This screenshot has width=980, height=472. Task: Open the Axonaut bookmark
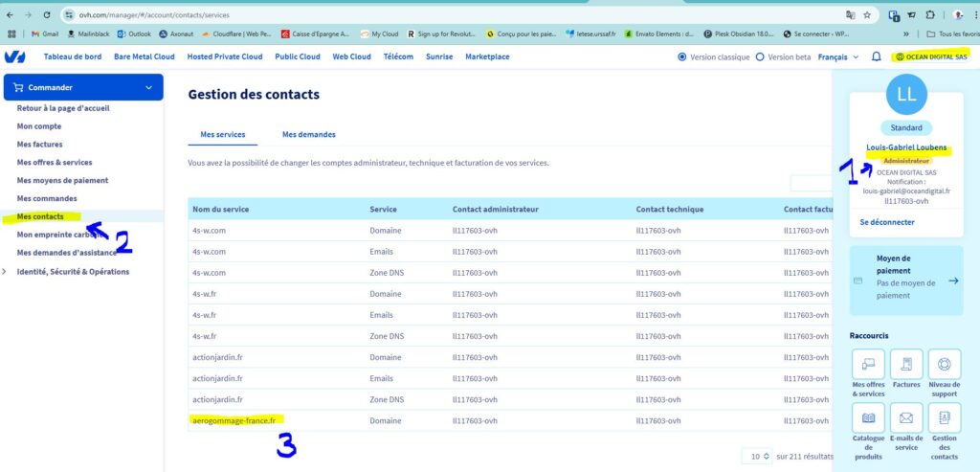(x=176, y=34)
